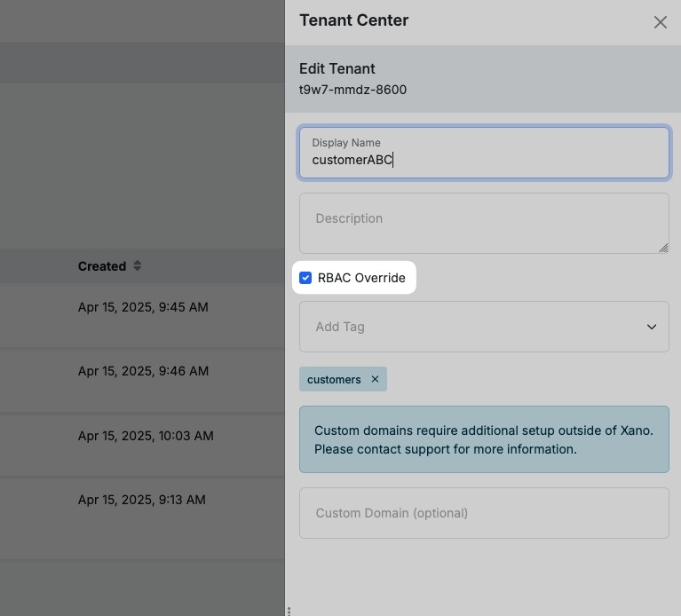The image size is (681, 616).
Task: Close the Tenant Center panel
Action: coord(660,22)
